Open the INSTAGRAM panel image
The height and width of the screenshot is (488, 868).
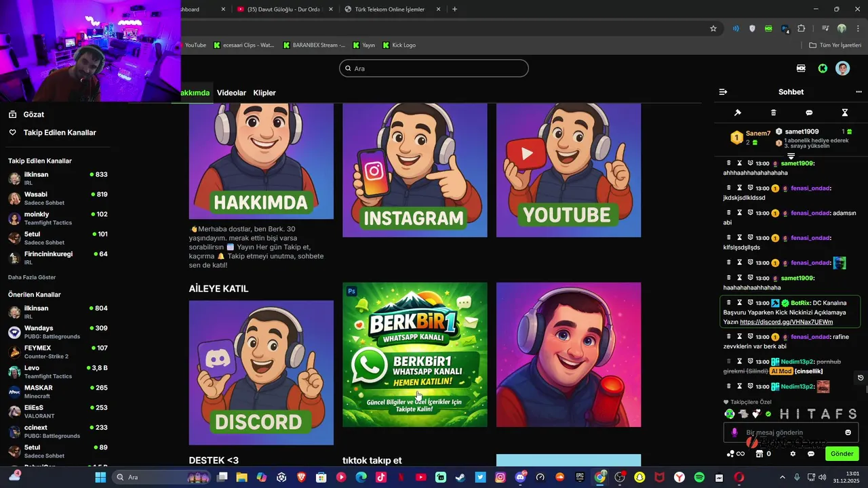pos(415,169)
